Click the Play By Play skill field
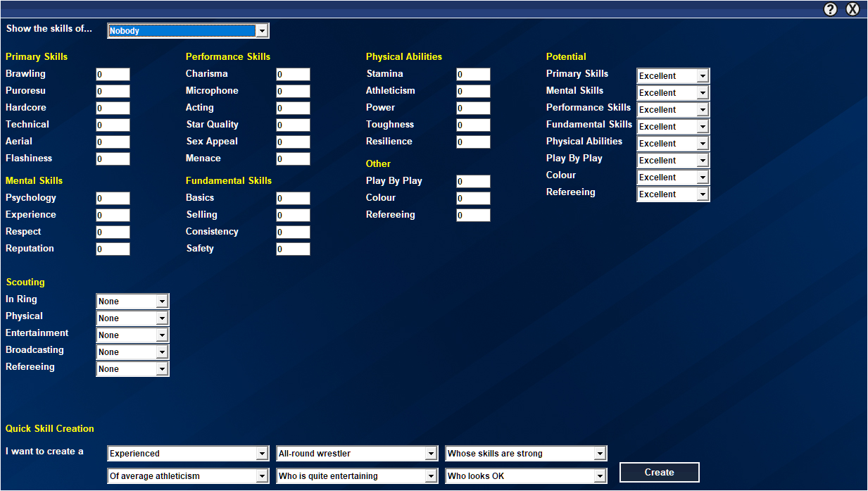This screenshot has width=868, height=491. click(473, 182)
